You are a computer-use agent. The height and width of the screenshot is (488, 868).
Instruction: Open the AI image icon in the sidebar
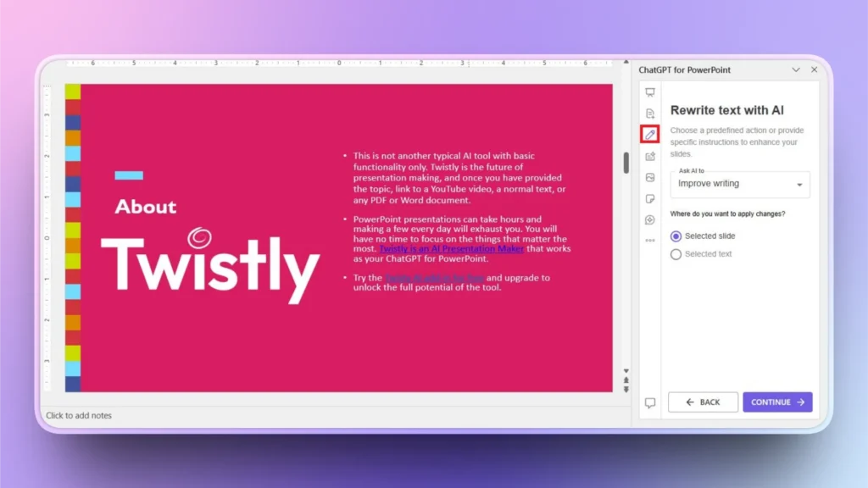click(649, 177)
